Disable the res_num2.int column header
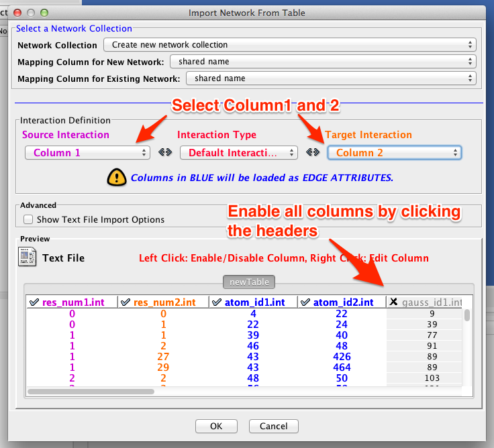 coord(164,302)
